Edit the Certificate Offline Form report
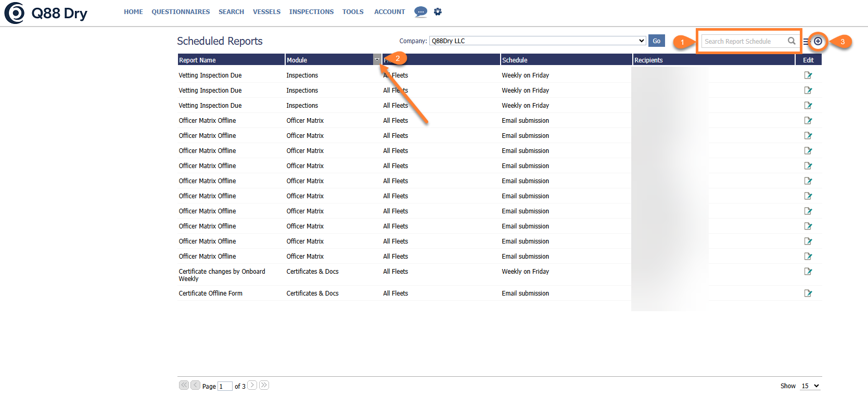The height and width of the screenshot is (396, 868). tap(808, 293)
